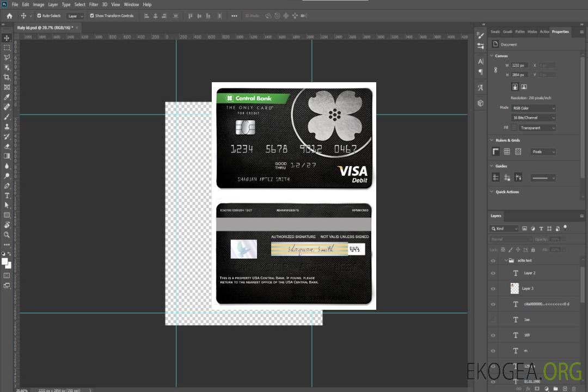Viewport: 588px width, 392px height.
Task: Select the Path Selection tool
Action: [x=7, y=205]
